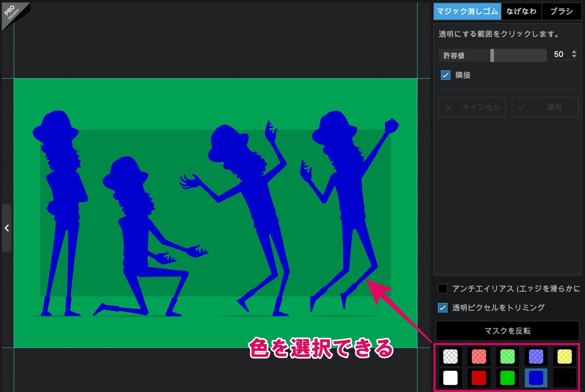Screen dimensions: 585x392
Task: Click the キャンセル button
Action: (472, 107)
